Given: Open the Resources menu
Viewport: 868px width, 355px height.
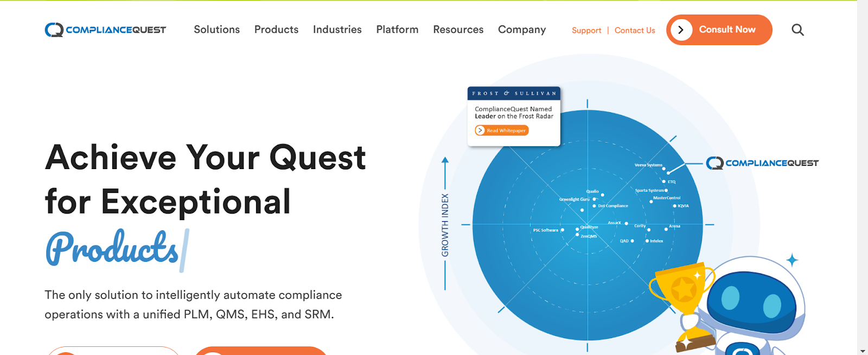Looking at the screenshot, I should click(458, 30).
